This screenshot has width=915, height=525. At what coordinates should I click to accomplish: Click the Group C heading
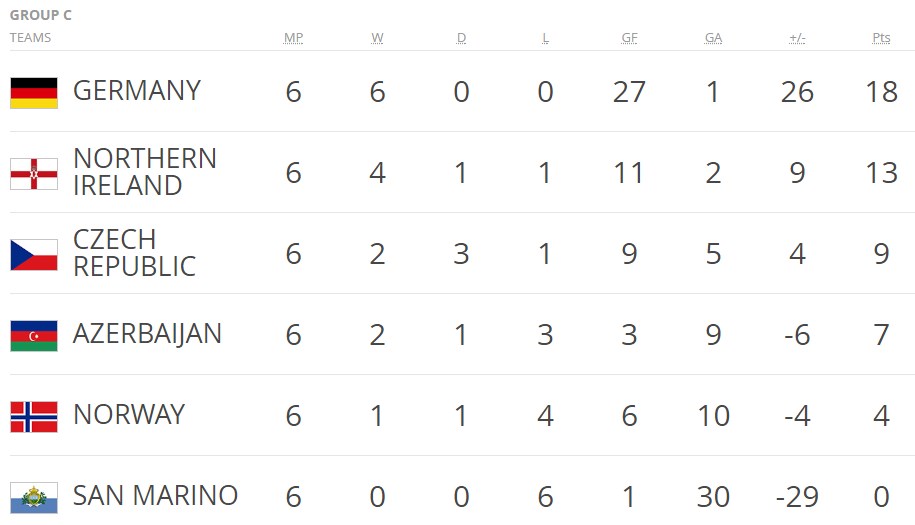[x=41, y=15]
